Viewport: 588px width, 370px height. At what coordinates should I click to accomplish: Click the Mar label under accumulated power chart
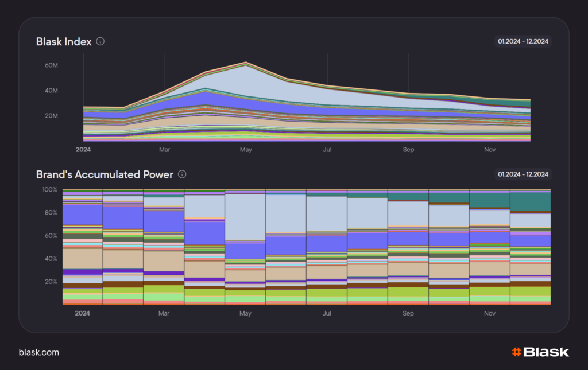pos(164,313)
